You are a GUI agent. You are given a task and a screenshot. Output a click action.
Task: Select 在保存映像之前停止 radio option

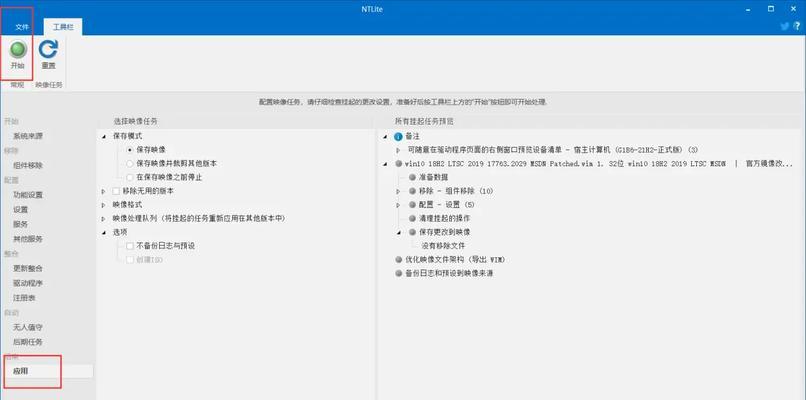[130, 177]
